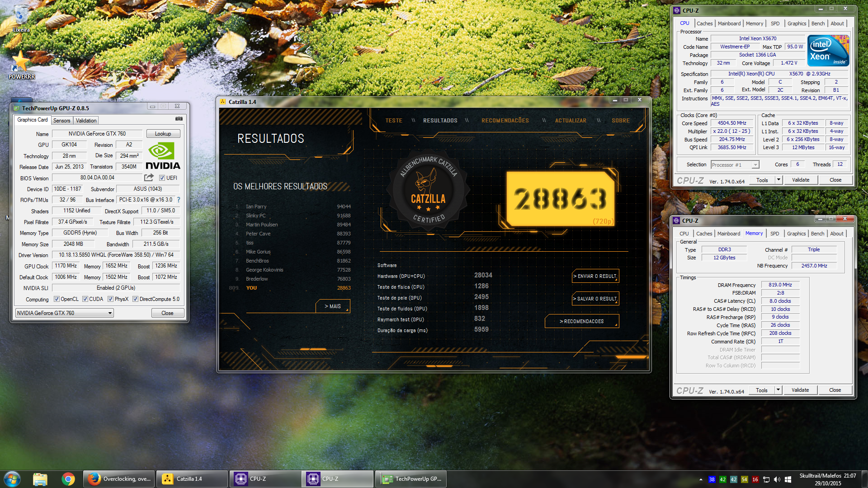This screenshot has height=488, width=868.
Task: Click the DRAM Frequency value 819.0 MHz
Action: 780,285
